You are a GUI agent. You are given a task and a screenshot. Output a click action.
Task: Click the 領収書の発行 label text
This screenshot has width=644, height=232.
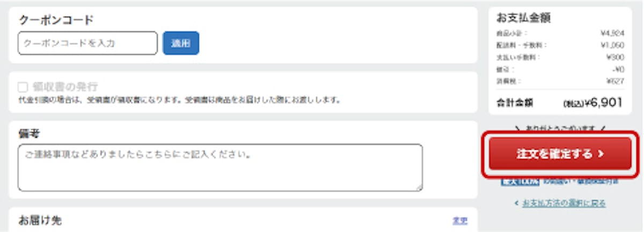(65, 87)
